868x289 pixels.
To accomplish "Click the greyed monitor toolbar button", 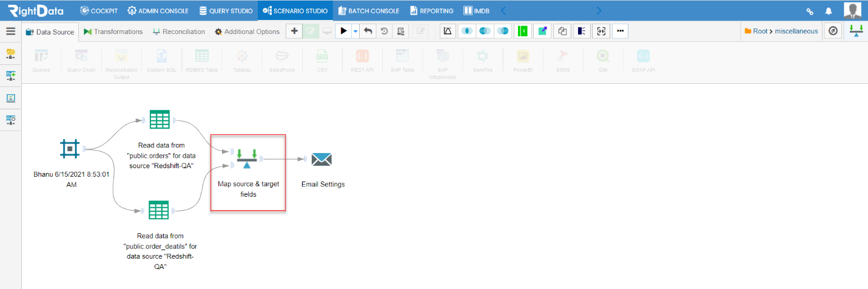I will (327, 31).
